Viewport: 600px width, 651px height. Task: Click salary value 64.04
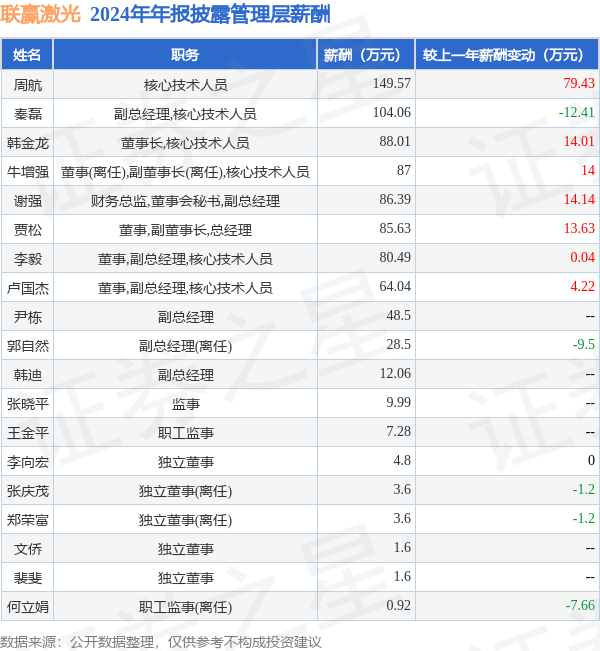[395, 286]
